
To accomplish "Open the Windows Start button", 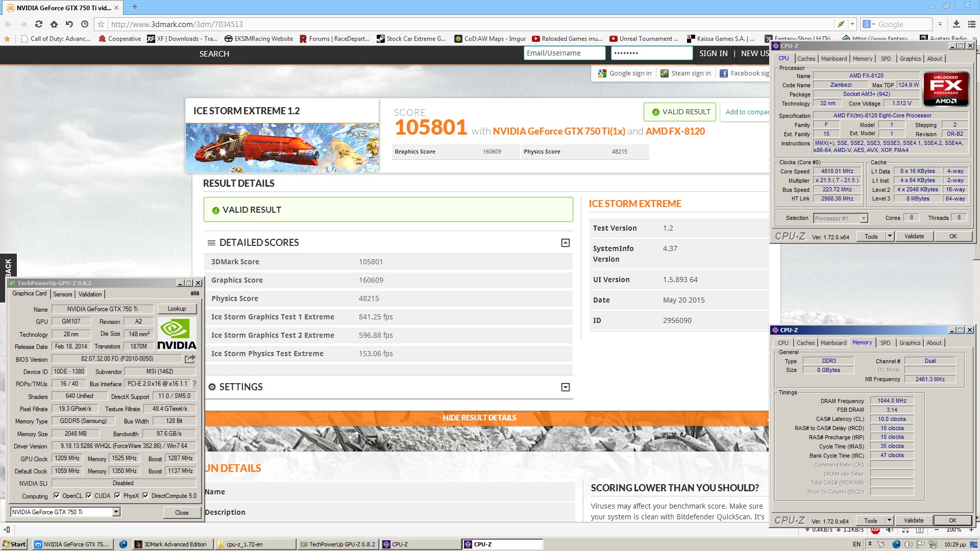I will [14, 544].
